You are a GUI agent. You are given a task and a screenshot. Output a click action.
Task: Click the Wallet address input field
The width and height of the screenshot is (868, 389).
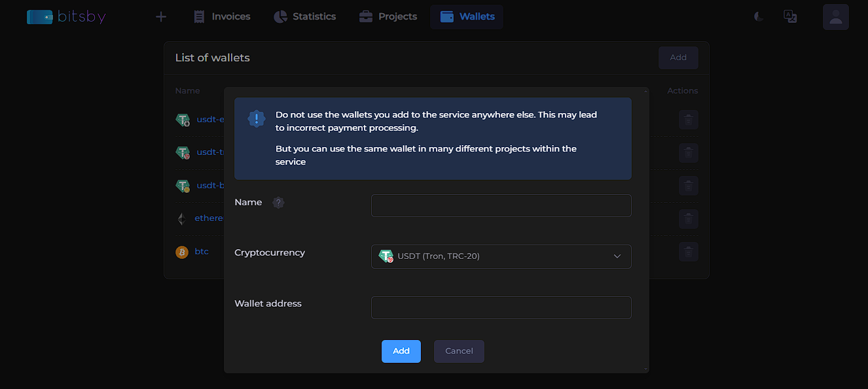[501, 307]
